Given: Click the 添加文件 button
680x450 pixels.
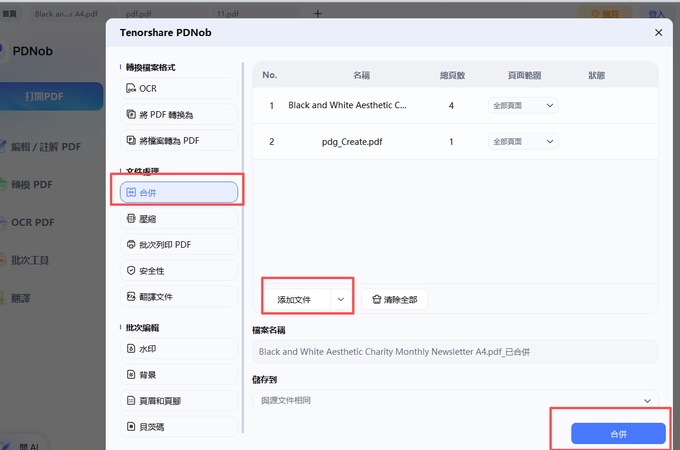Looking at the screenshot, I should (x=295, y=300).
